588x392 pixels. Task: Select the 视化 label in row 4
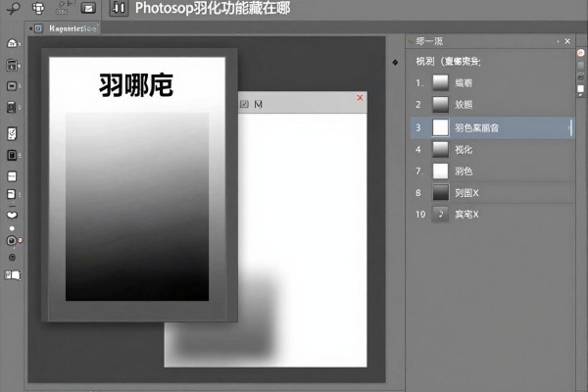(x=464, y=150)
